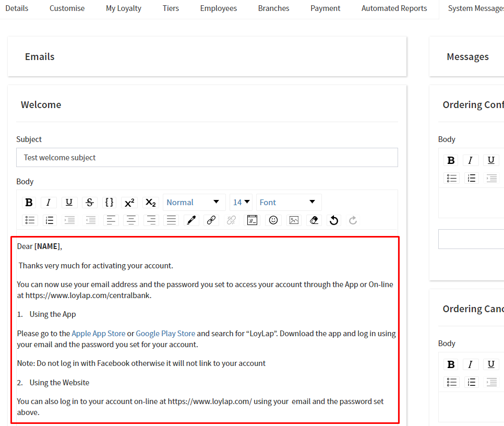Align text right
Screen dimensions: 504x426
point(151,220)
